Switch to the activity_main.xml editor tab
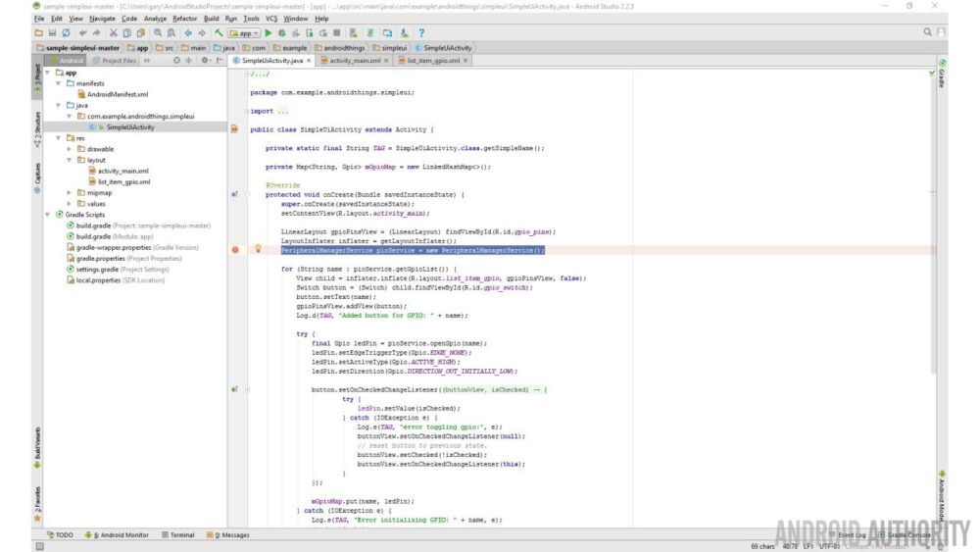The width and height of the screenshot is (980, 552). pos(354,61)
